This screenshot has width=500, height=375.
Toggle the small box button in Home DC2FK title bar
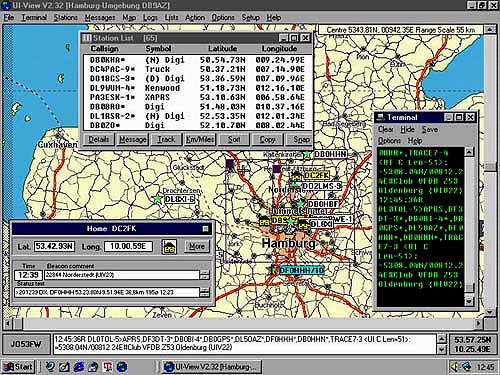(205, 229)
